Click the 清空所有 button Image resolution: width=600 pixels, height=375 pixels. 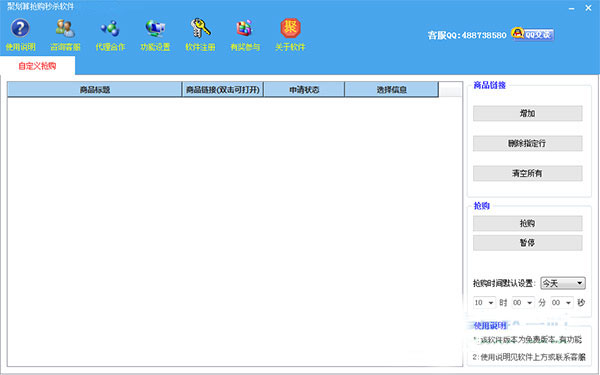528,173
